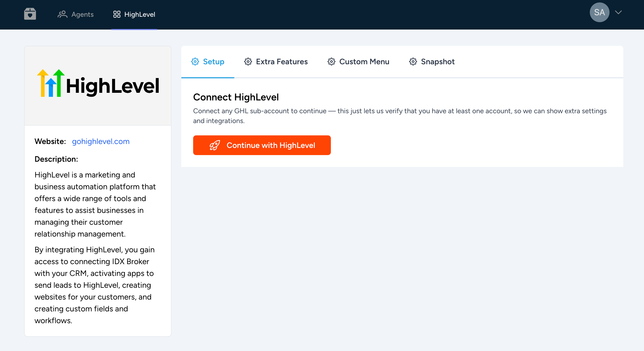
Task: Go to Agents in top navigation
Action: (x=82, y=14)
